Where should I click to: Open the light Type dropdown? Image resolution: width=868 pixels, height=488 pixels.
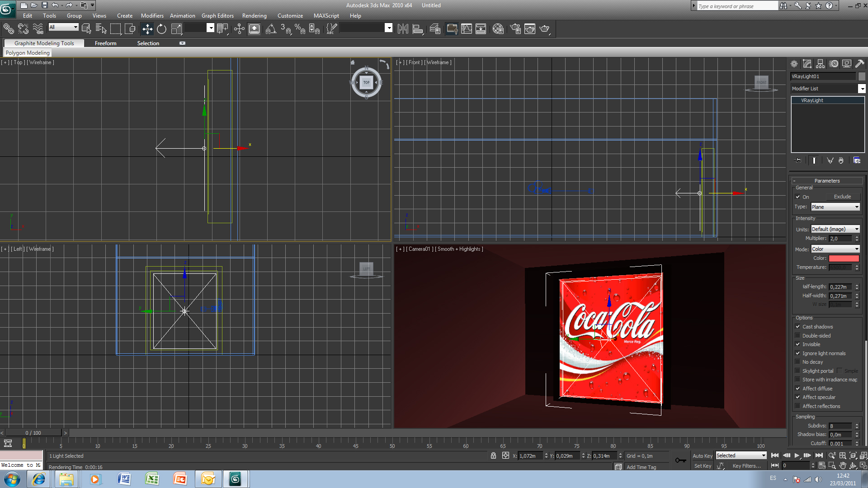click(x=835, y=207)
